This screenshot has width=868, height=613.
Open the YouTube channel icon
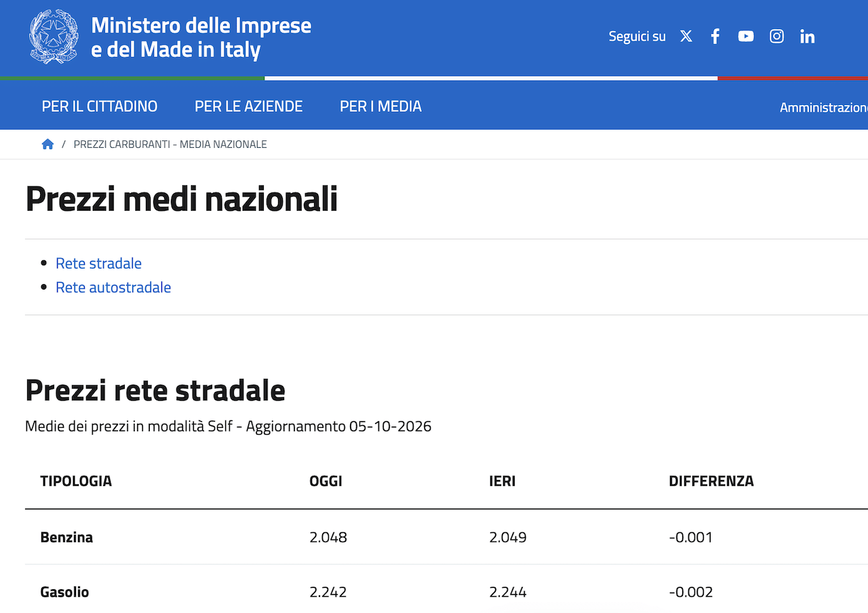(746, 37)
